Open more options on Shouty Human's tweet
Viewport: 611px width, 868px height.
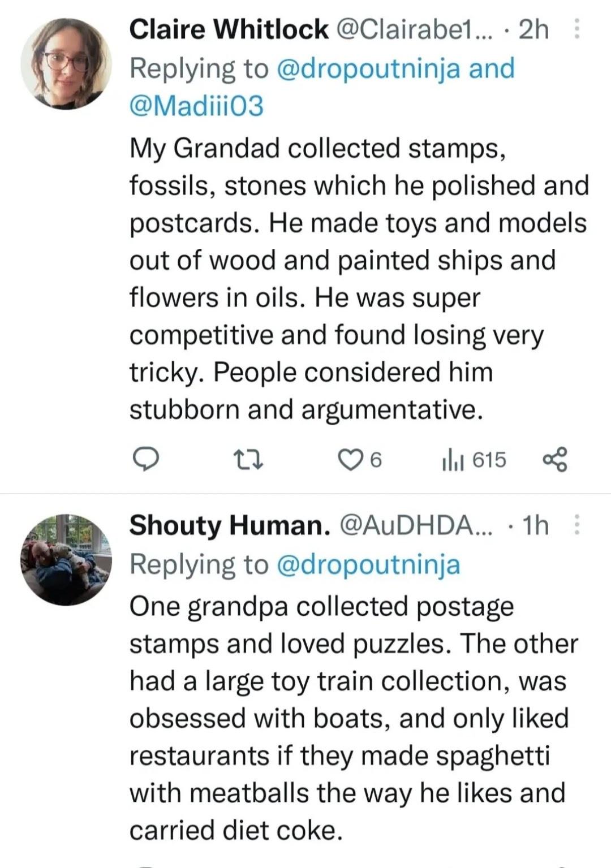(x=576, y=525)
